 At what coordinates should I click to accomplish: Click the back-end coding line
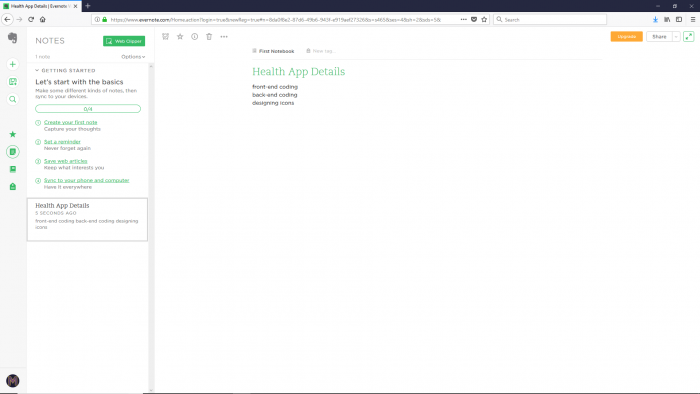(x=275, y=95)
